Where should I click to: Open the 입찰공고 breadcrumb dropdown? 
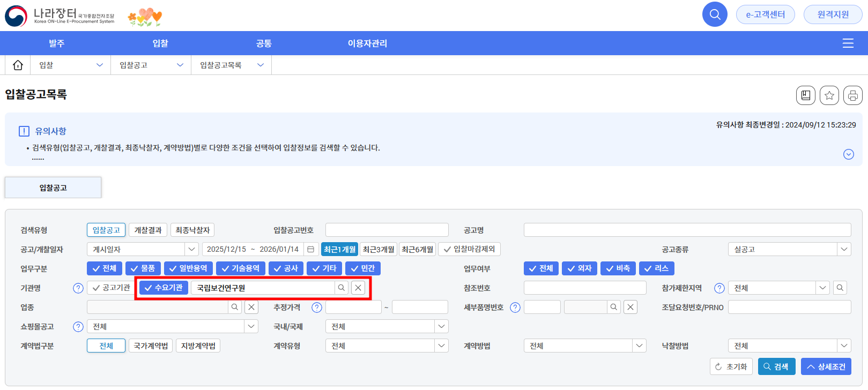click(x=151, y=65)
